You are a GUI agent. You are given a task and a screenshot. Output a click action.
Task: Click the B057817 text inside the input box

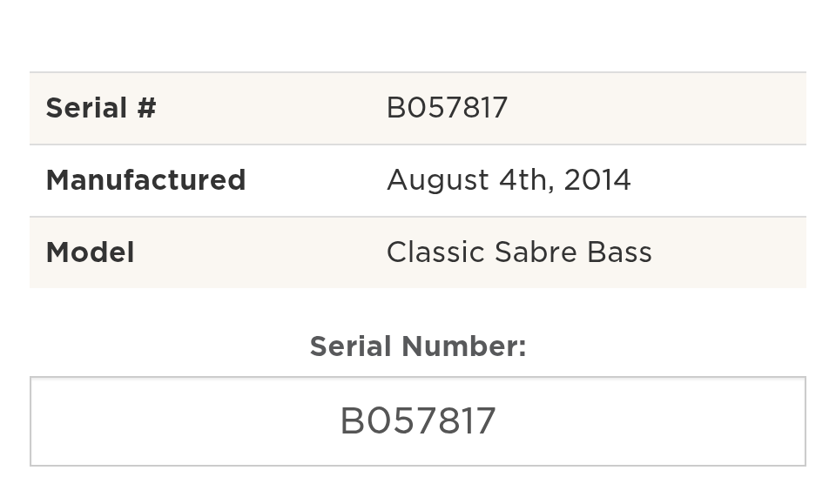418,422
